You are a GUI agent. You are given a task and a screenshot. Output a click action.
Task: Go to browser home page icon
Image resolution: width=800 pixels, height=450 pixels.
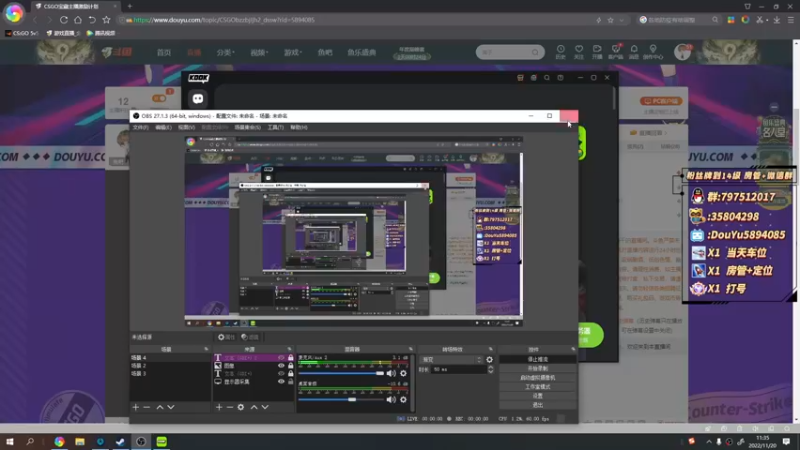point(78,20)
